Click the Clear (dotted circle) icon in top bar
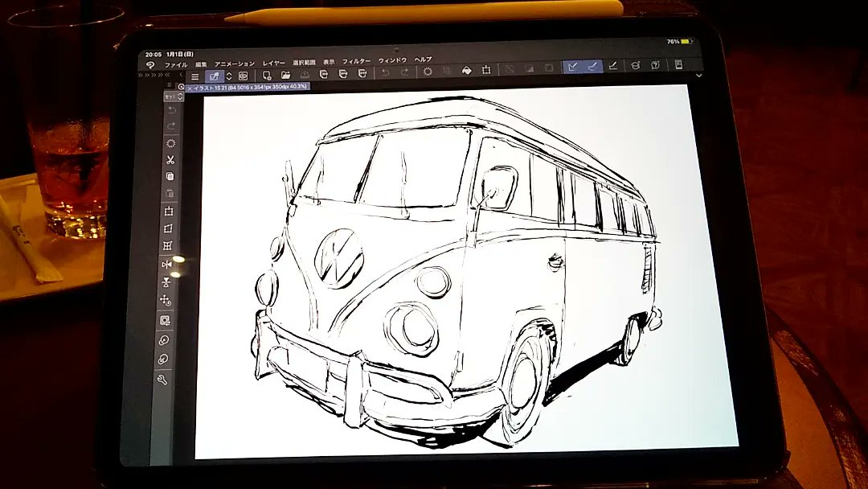This screenshot has height=489, width=868. [x=428, y=72]
